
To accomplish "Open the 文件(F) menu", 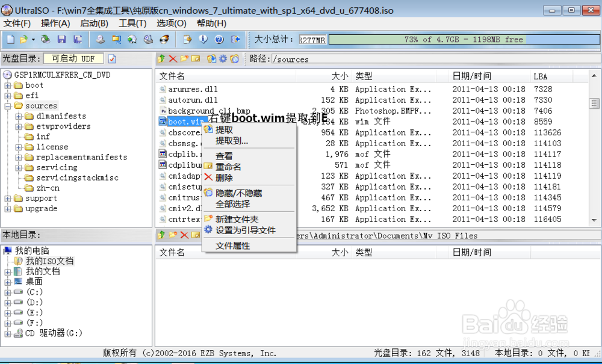I will tap(17, 23).
